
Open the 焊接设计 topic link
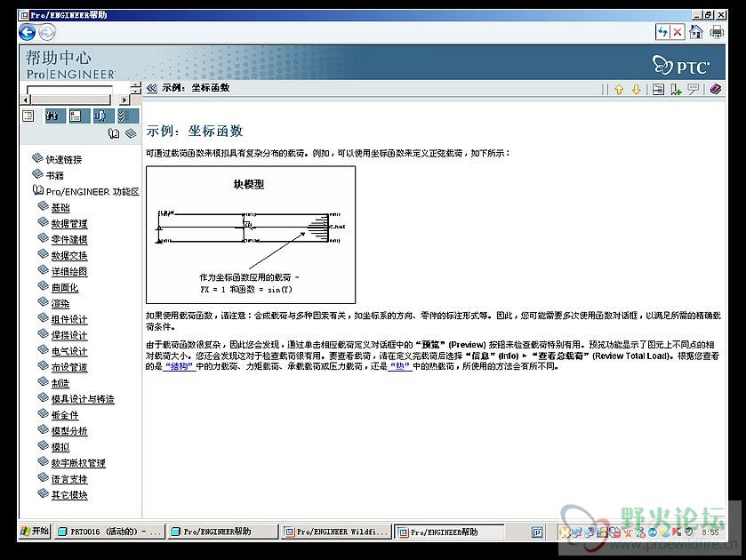(x=69, y=335)
